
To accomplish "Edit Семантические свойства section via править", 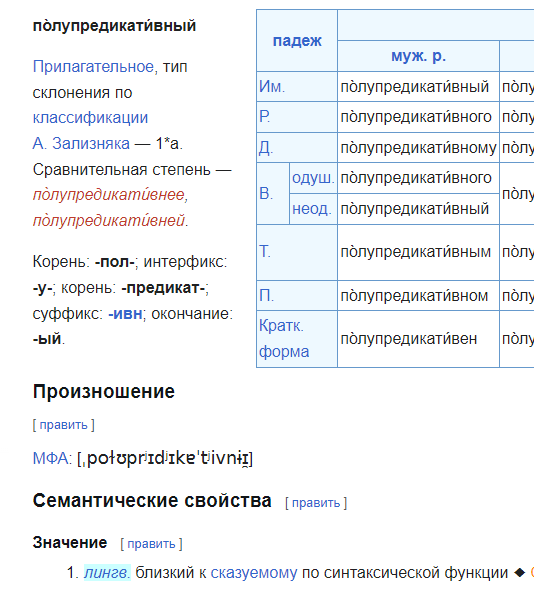I will pos(316,503).
